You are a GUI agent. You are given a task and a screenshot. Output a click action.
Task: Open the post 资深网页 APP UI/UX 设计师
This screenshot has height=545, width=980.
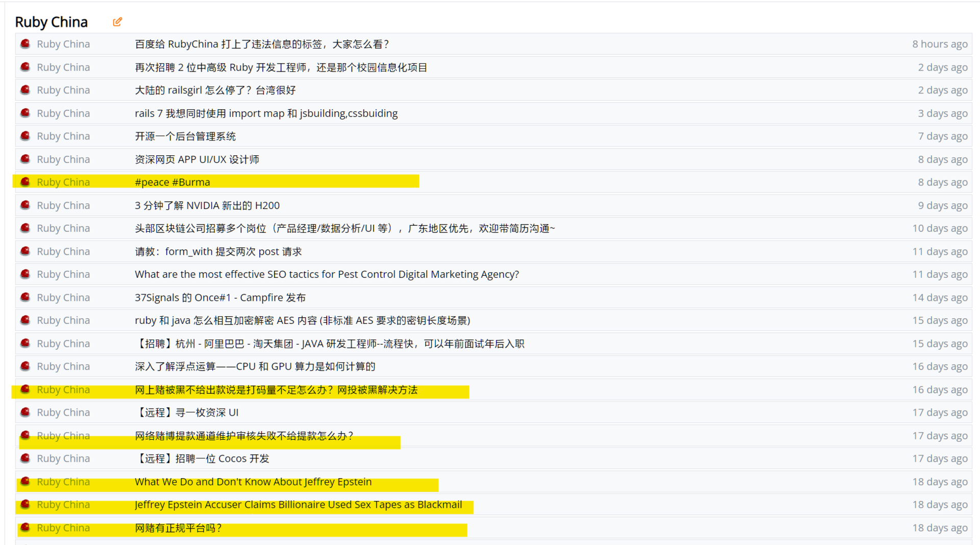[197, 159]
